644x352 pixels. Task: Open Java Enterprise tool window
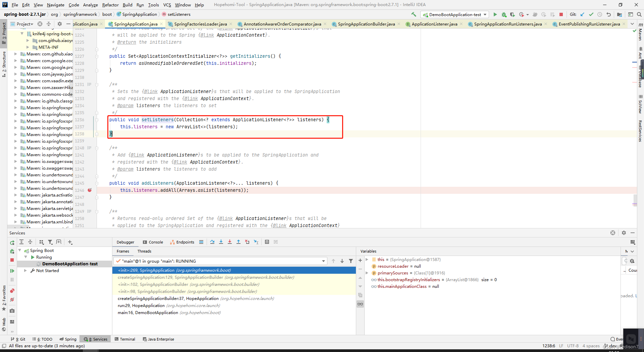point(158,339)
